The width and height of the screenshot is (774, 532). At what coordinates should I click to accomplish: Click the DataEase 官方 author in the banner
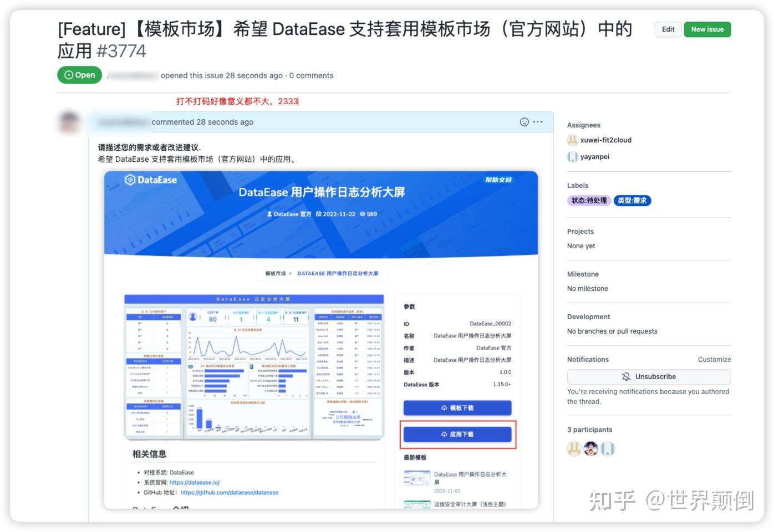click(289, 214)
